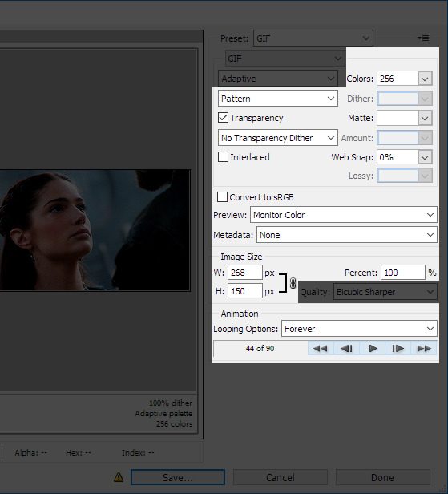Click the Save... button

(178, 477)
